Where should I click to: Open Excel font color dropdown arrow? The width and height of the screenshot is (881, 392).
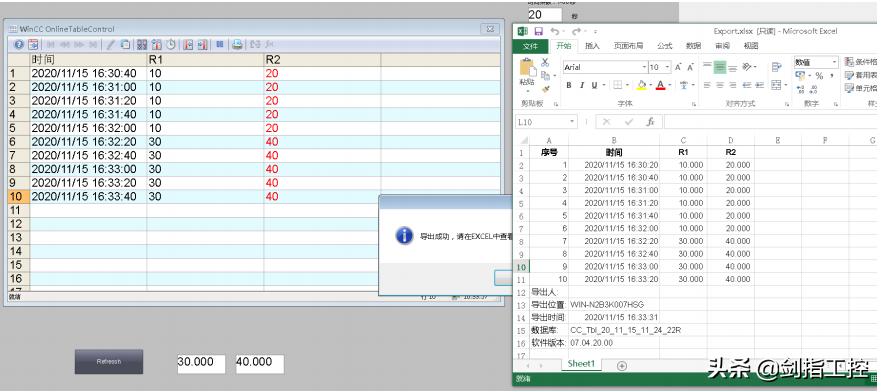[x=670, y=85]
